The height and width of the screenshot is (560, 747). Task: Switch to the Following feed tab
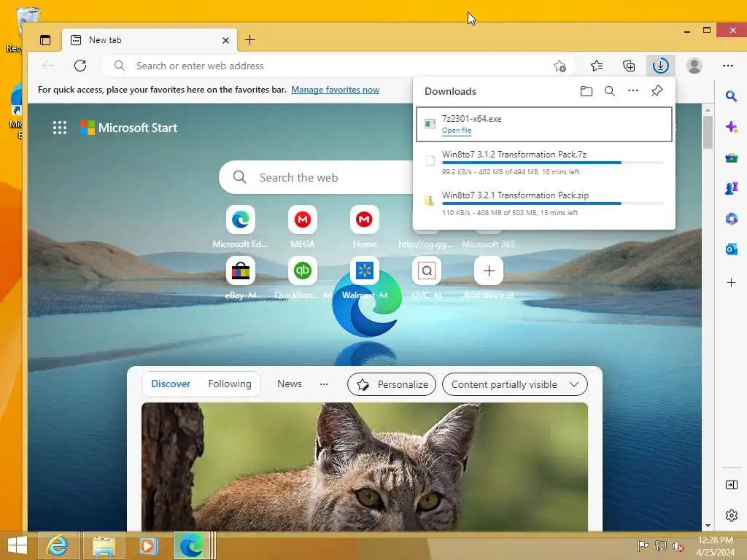pyautogui.click(x=230, y=384)
